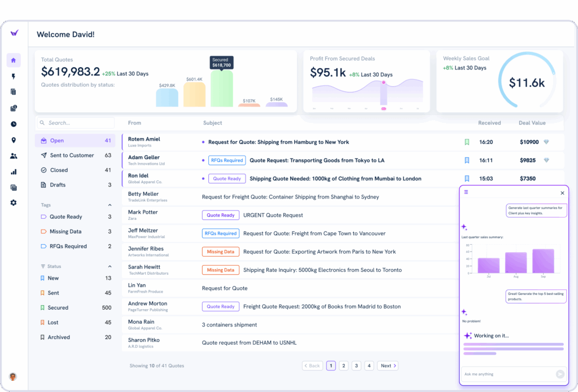Image resolution: width=578 pixels, height=392 pixels.
Task: Open Settings via the gear icon
Action: point(14,204)
